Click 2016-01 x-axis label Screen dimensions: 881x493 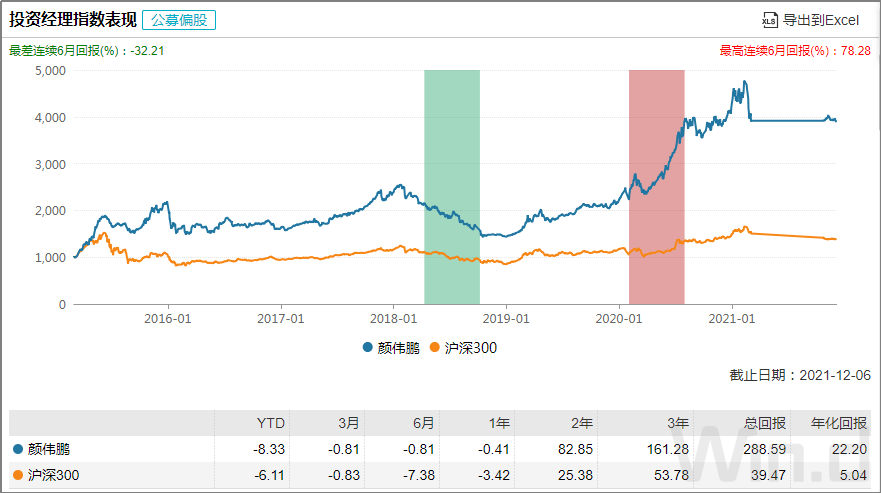point(167,319)
